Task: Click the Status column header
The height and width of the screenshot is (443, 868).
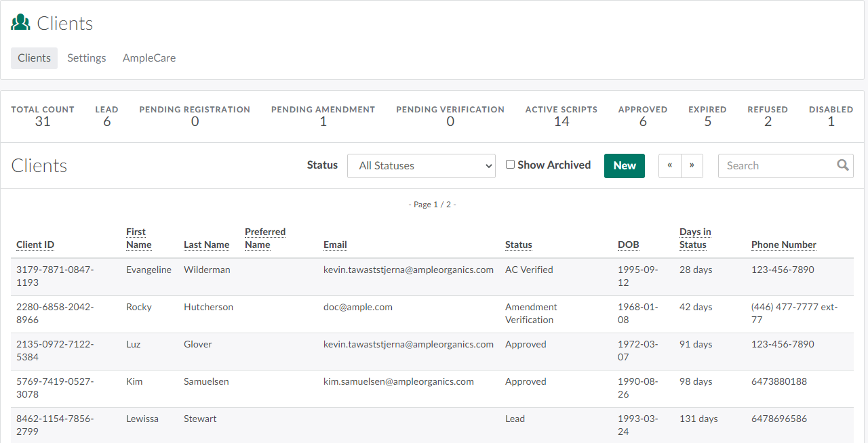Action: pyautogui.click(x=518, y=245)
